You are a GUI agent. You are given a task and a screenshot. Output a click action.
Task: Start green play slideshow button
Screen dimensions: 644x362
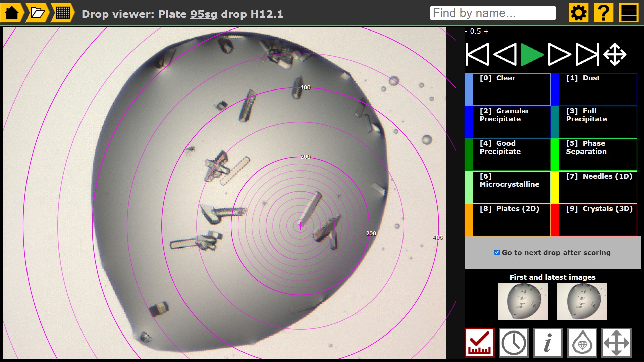pos(532,54)
